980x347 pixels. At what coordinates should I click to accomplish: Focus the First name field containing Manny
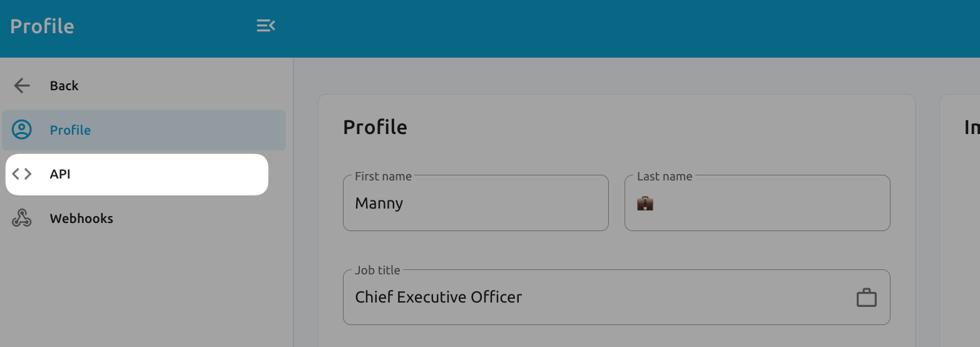(x=476, y=204)
